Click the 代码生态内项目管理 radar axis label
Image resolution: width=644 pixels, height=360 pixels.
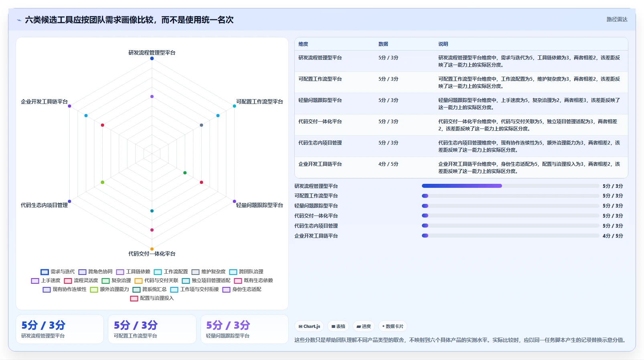(x=44, y=205)
